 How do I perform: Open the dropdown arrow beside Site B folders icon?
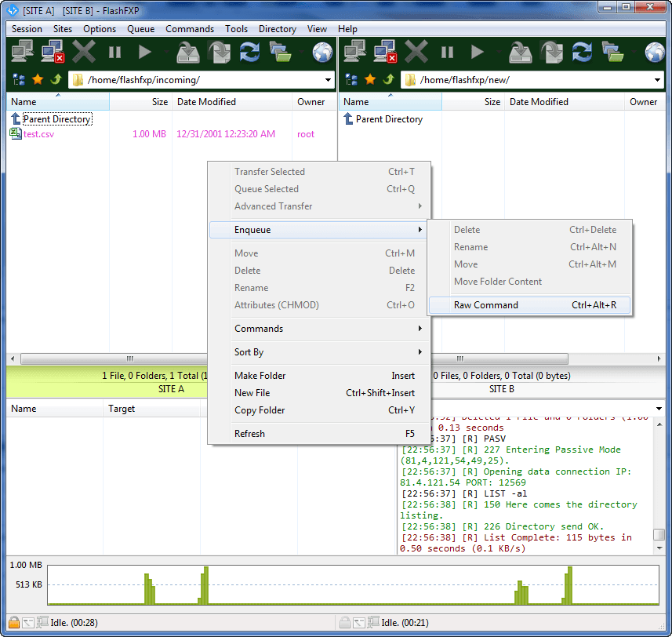tap(635, 53)
